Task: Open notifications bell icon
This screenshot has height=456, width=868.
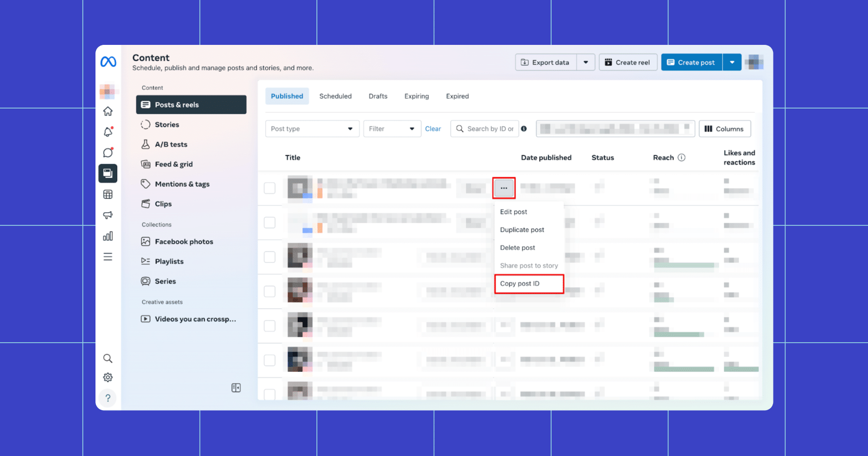Action: click(108, 132)
